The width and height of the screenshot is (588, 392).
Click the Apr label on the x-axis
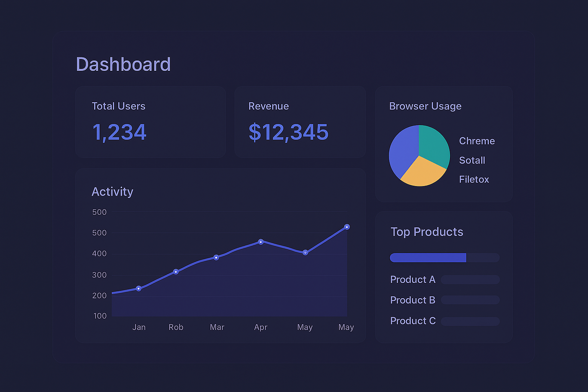tap(261, 327)
